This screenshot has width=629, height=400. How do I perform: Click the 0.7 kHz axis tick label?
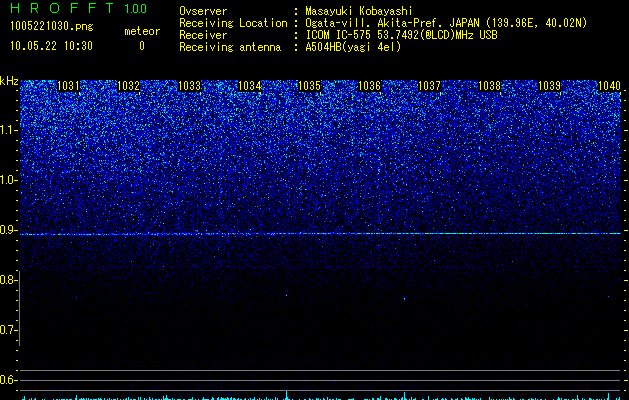[8, 330]
